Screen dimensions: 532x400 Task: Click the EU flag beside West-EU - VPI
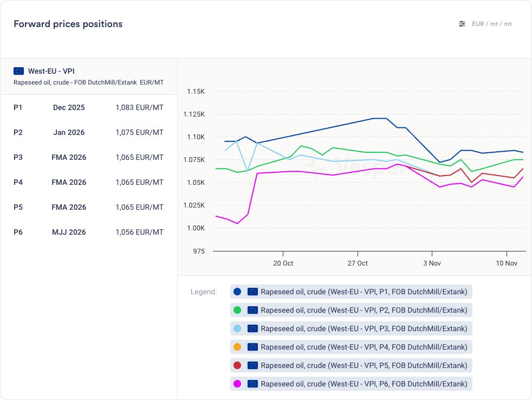pos(19,71)
